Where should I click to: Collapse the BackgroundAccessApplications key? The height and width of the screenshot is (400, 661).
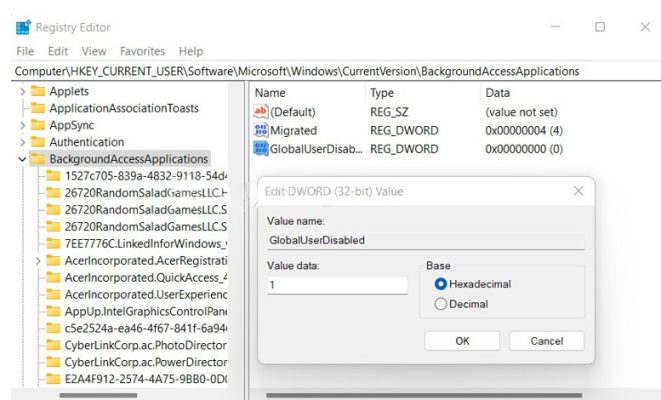(22, 159)
